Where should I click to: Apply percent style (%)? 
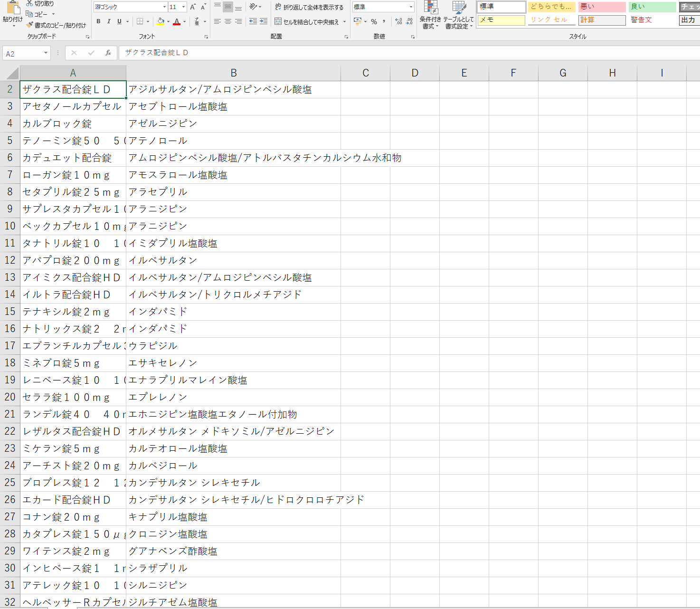[374, 21]
